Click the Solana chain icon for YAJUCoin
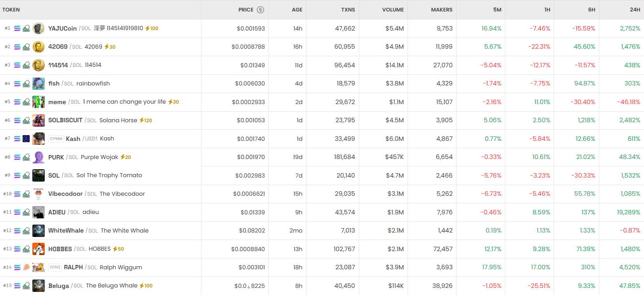The image size is (644, 295). 17,28
